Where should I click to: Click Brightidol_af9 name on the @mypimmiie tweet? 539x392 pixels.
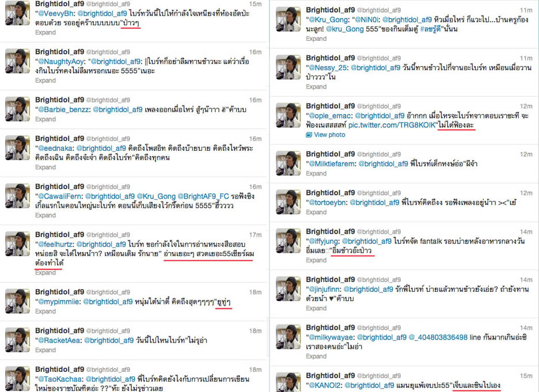[x=59, y=292]
